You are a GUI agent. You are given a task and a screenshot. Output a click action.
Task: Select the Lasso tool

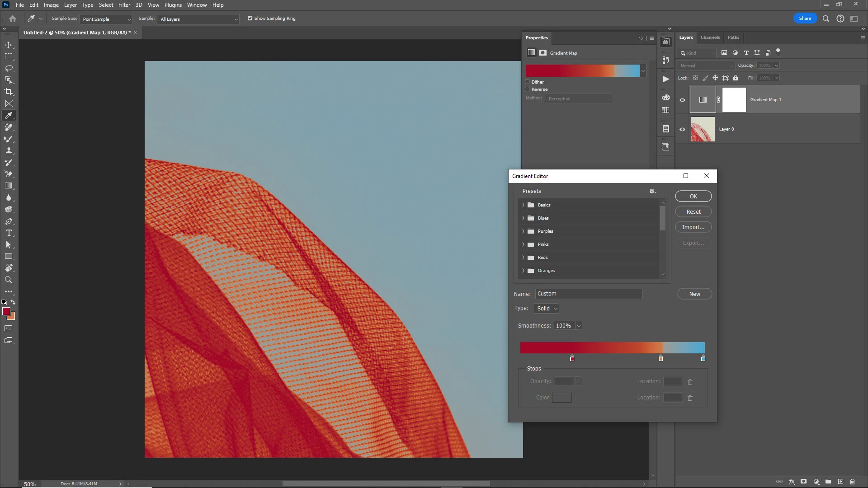point(9,68)
